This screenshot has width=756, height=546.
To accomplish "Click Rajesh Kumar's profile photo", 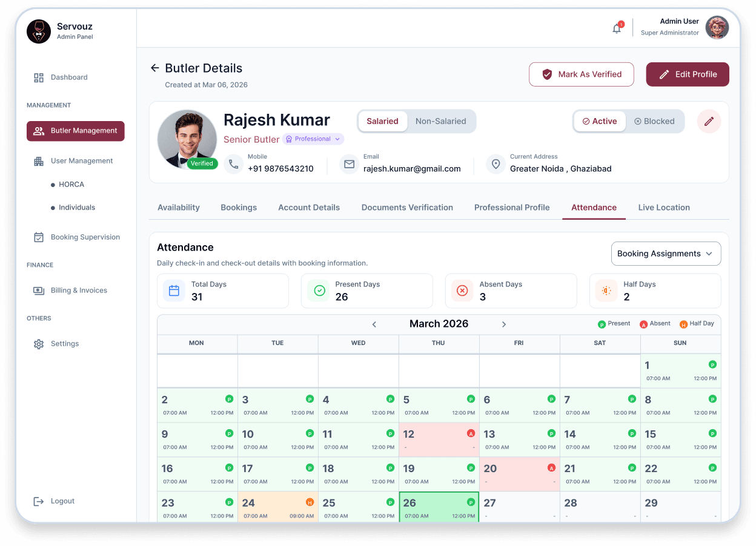I will pyautogui.click(x=187, y=139).
